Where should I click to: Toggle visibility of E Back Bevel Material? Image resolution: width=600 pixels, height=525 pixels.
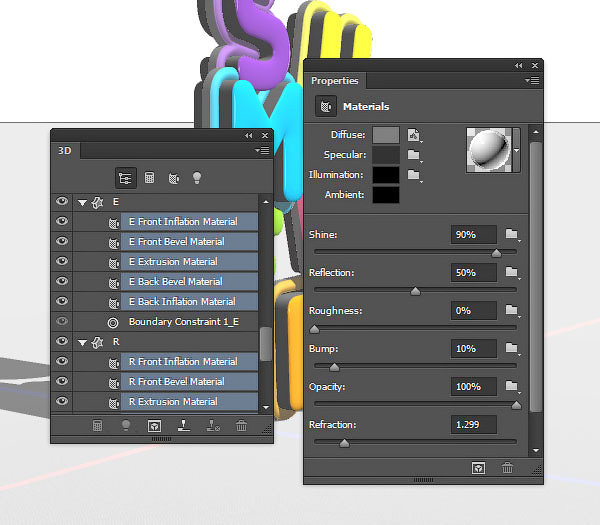tap(62, 281)
